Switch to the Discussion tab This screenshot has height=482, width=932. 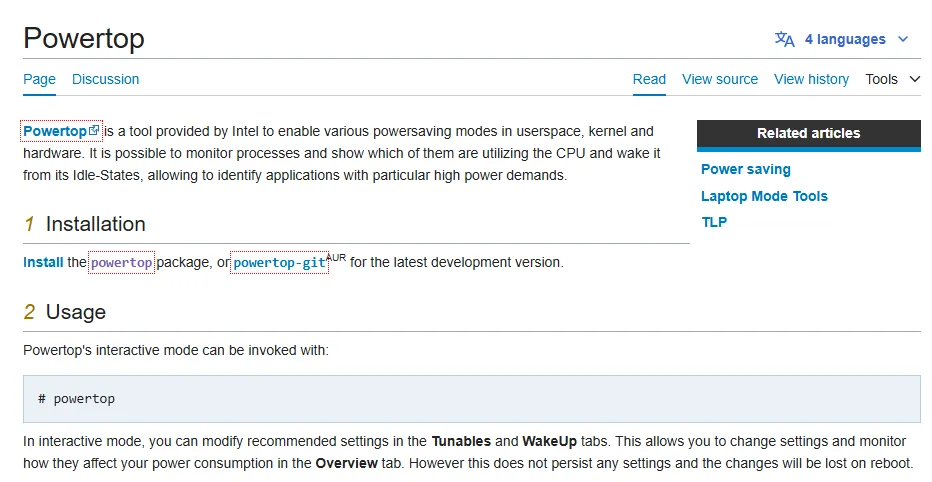click(105, 79)
